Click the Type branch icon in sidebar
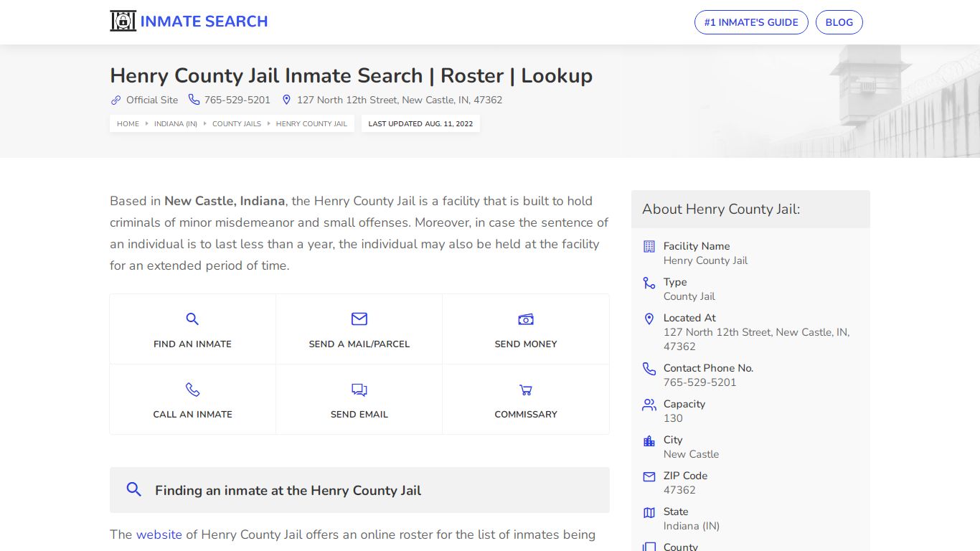The width and height of the screenshot is (980, 551). 649,283
